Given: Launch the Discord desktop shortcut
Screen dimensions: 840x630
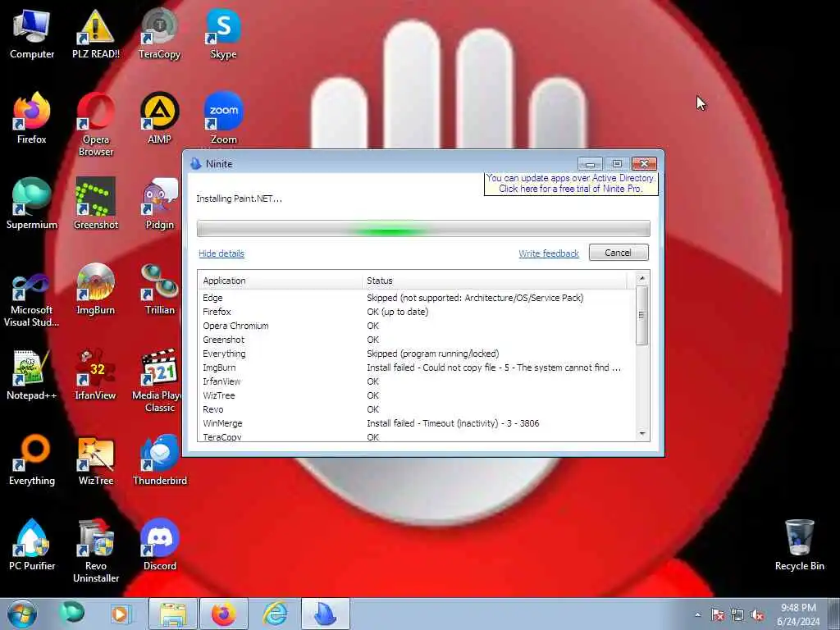Looking at the screenshot, I should coord(159,545).
